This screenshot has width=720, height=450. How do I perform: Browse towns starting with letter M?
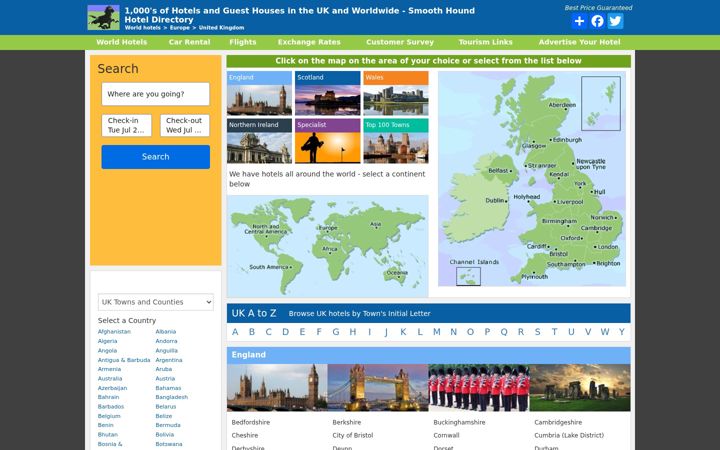[x=437, y=332]
